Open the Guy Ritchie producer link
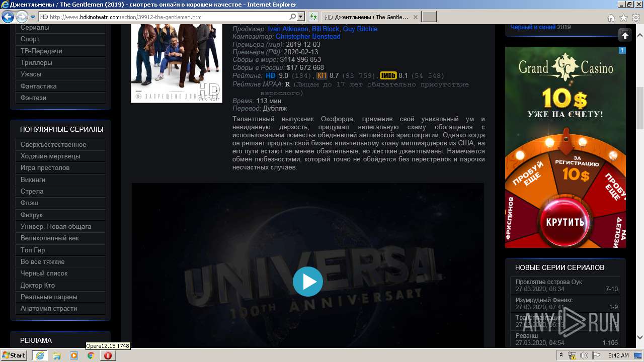 [x=360, y=29]
